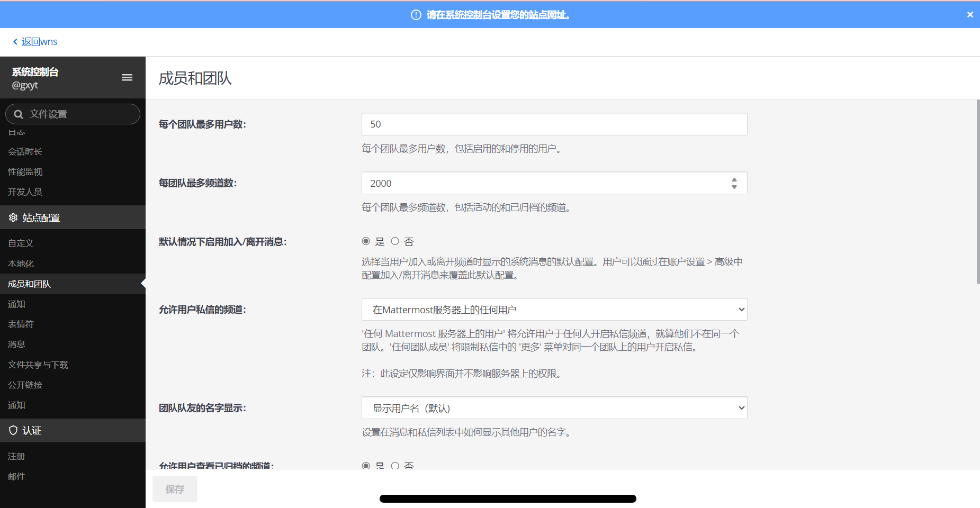The height and width of the screenshot is (508, 980).
Task: Click the back chevron before 返回wns
Action: click(15, 42)
